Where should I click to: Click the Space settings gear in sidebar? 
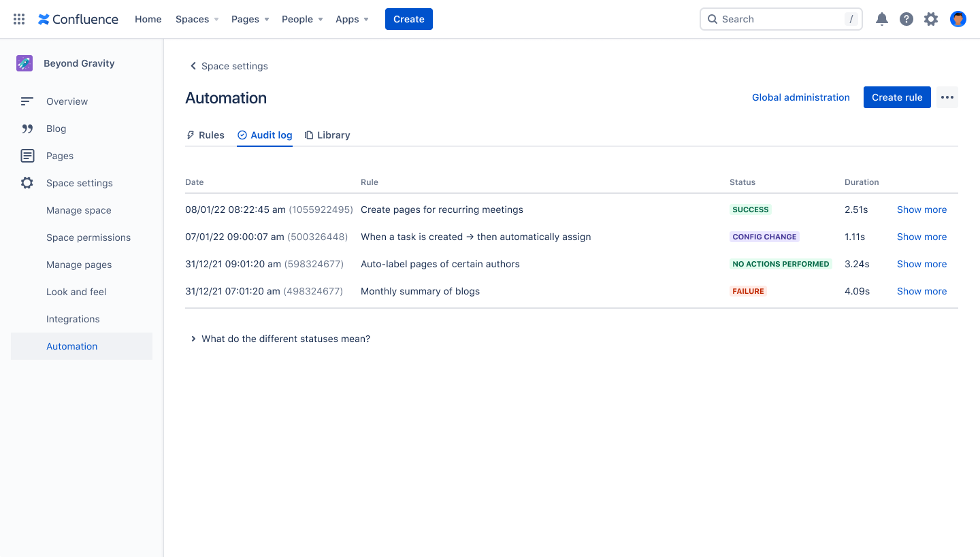(26, 182)
